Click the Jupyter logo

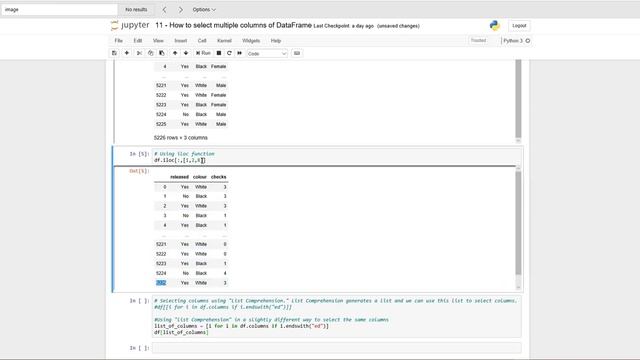coord(130,25)
